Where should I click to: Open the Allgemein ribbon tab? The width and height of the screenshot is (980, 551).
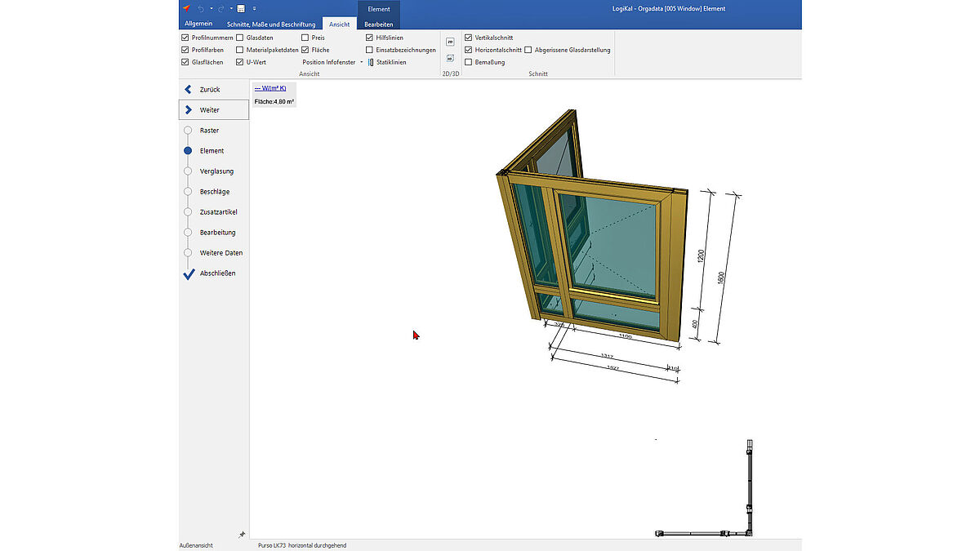click(198, 24)
